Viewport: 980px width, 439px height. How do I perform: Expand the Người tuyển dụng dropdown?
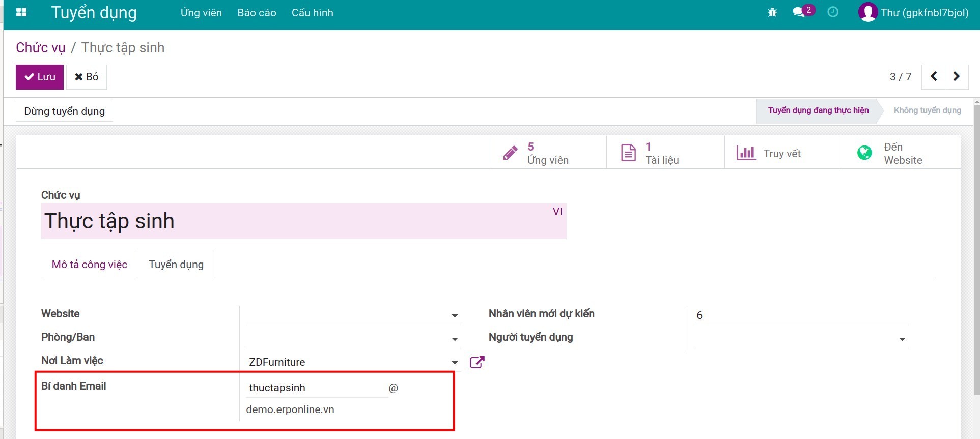(x=902, y=339)
